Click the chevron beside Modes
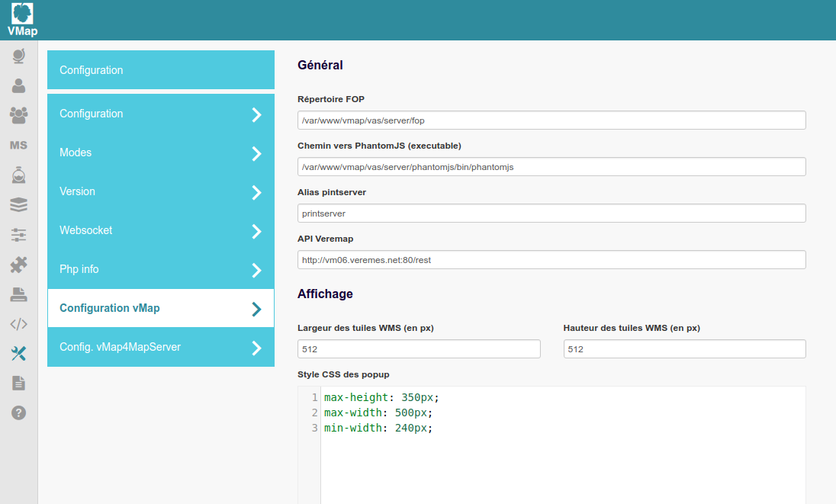This screenshot has height=504, width=836. pyautogui.click(x=256, y=153)
